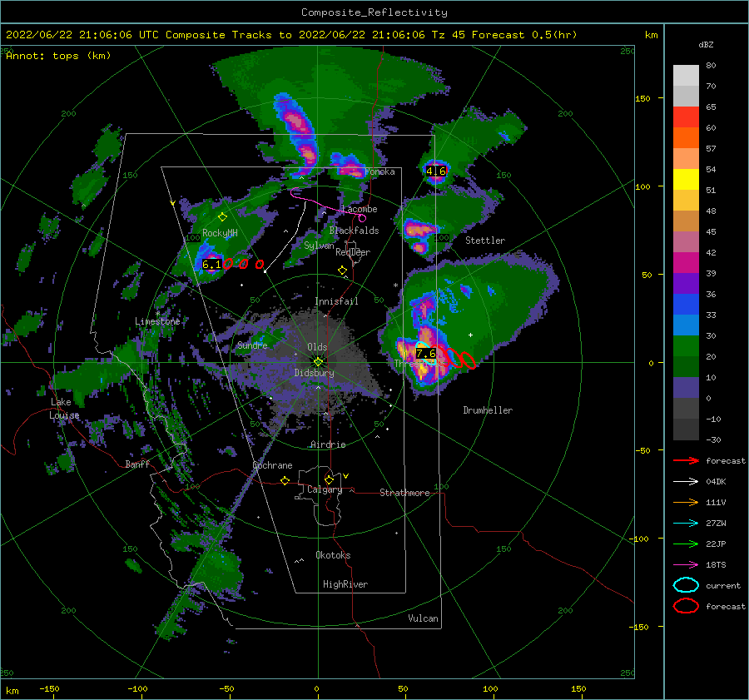
Task: Click the cyan current storm ellipse by 7.6
Action: coord(425,353)
